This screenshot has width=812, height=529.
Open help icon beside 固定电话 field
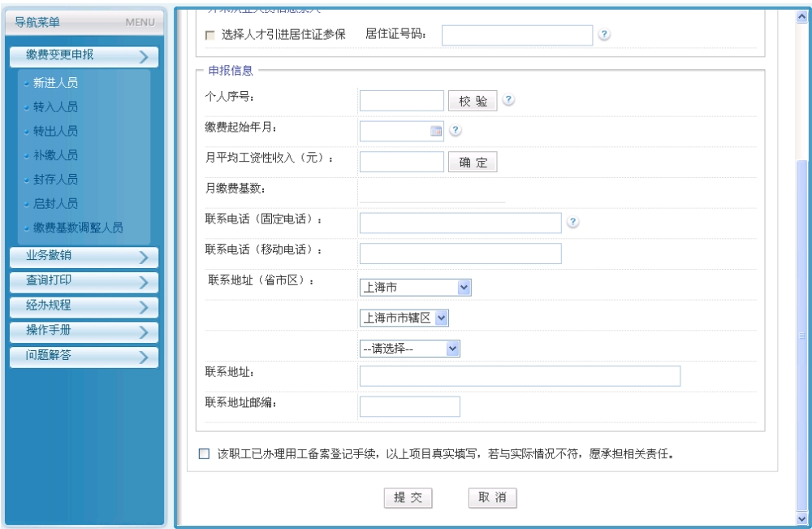[x=572, y=221]
